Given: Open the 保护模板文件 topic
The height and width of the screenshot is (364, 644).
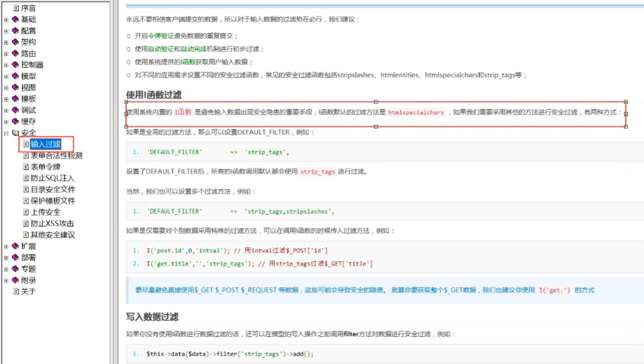Looking at the screenshot, I should (53, 201).
